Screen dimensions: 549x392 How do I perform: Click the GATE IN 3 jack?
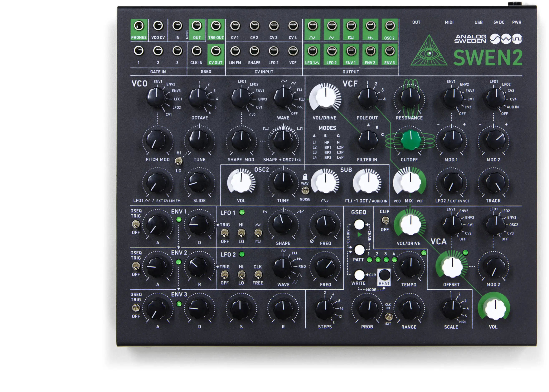(x=178, y=51)
